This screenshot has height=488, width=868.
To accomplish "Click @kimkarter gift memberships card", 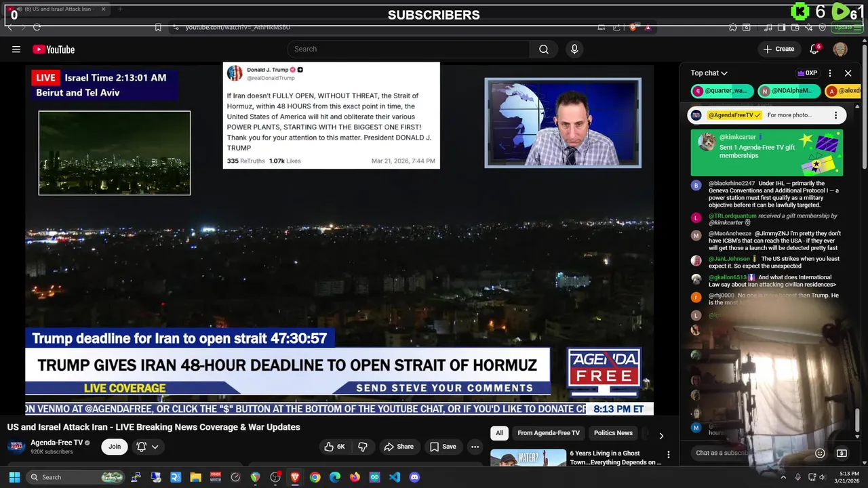I will [x=767, y=152].
